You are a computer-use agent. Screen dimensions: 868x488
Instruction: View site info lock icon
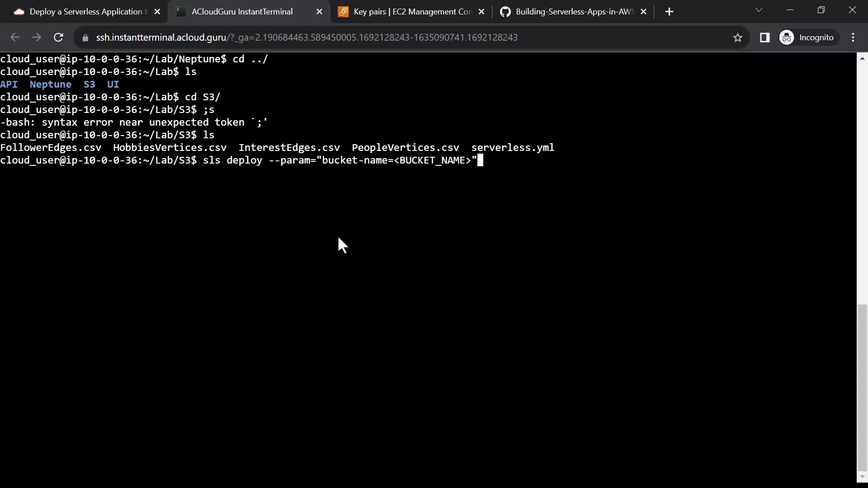point(85,38)
